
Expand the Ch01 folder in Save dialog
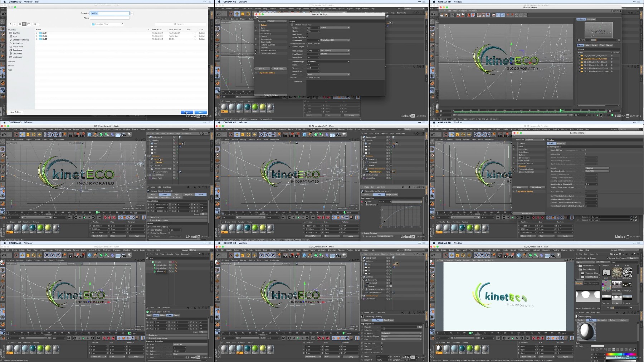[37, 33]
